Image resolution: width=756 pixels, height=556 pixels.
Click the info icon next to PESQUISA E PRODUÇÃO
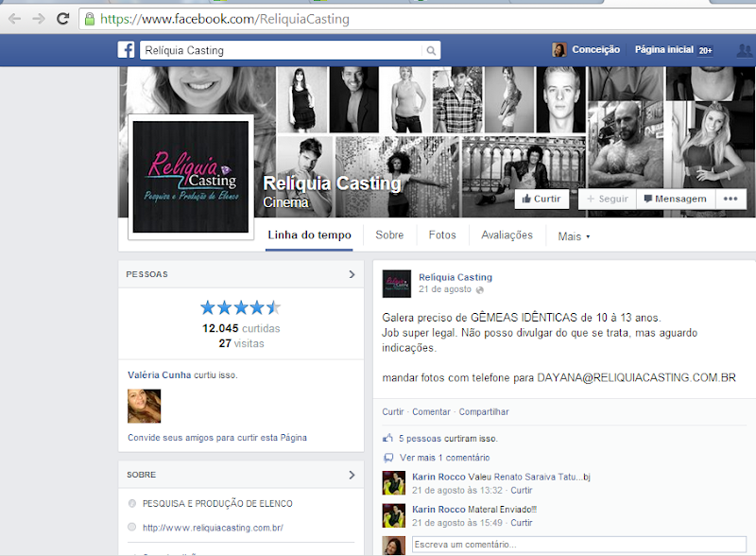[x=132, y=503]
